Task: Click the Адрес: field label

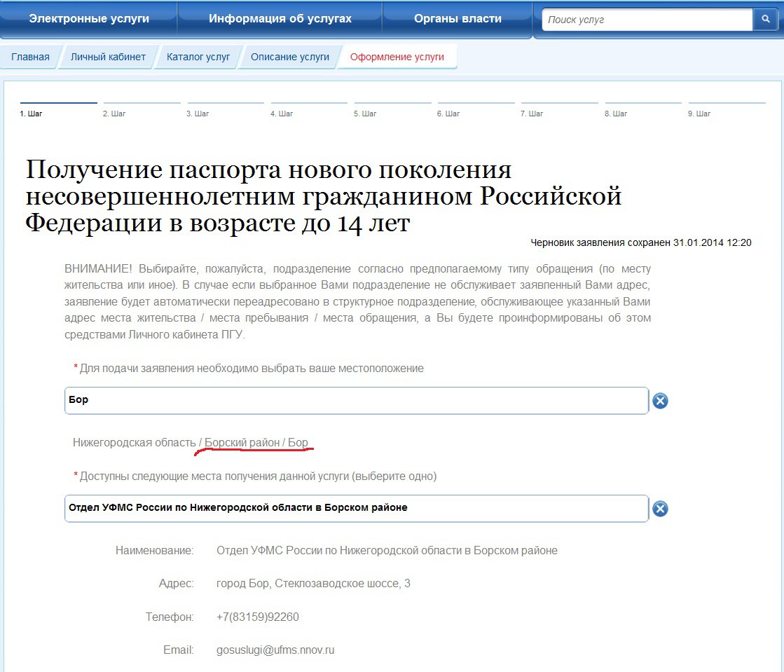Action: [x=176, y=584]
